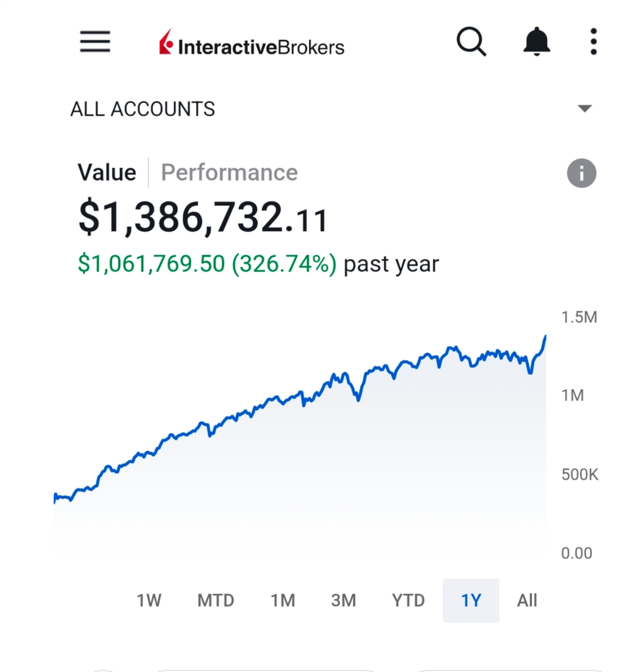This screenshot has height=672, width=620.
Task: Tap the ALL ACCOUNTS label
Action: click(142, 109)
